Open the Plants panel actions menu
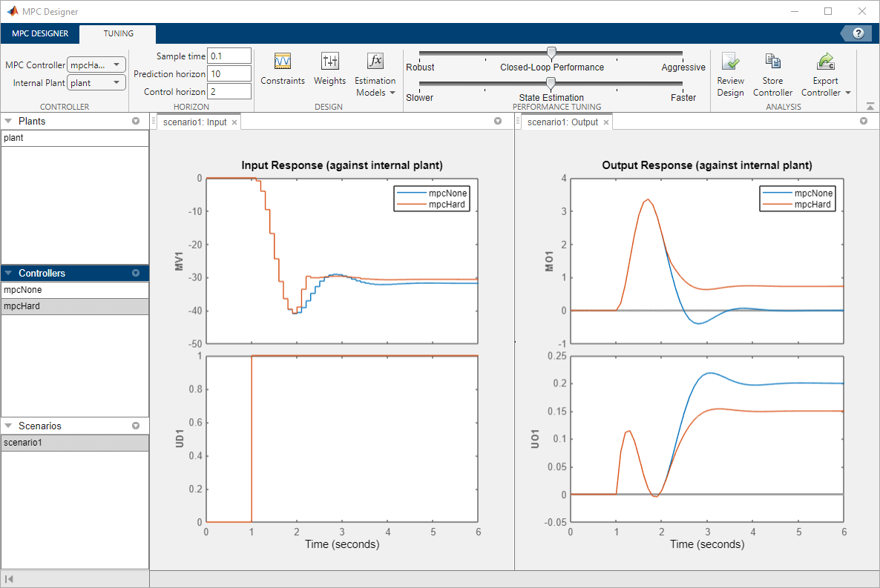 136,121
